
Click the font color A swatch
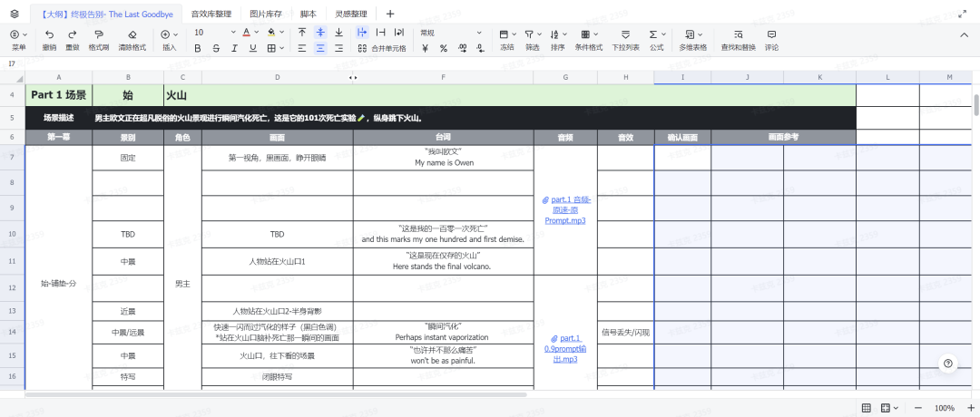(x=247, y=32)
